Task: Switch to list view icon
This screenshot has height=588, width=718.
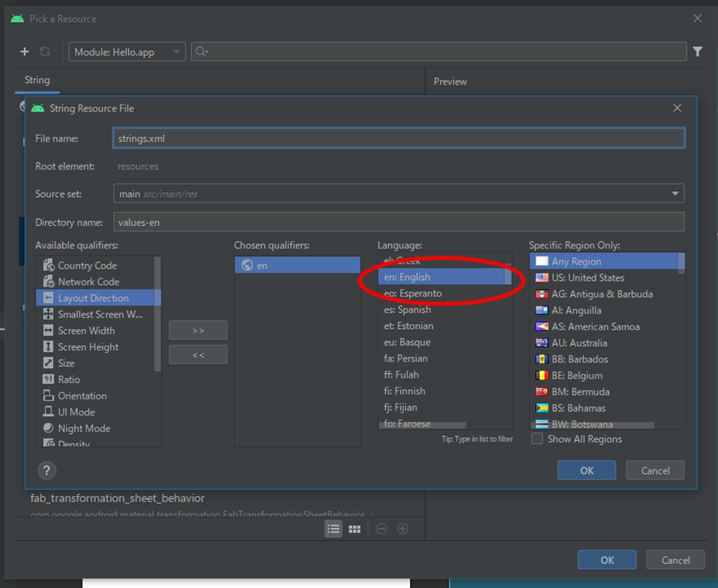Action: [x=334, y=529]
